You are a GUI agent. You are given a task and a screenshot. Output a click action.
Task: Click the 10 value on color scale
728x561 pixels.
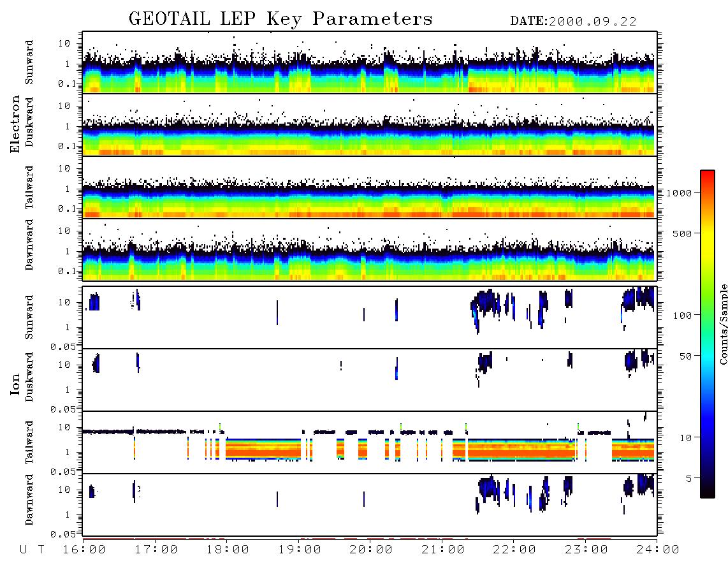[685, 438]
